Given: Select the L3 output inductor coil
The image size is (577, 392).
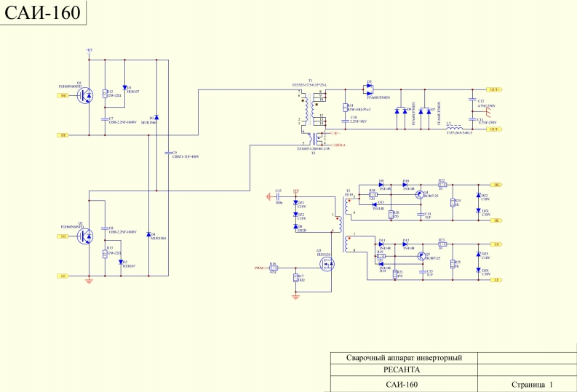Looking at the screenshot, I should tap(456, 129).
